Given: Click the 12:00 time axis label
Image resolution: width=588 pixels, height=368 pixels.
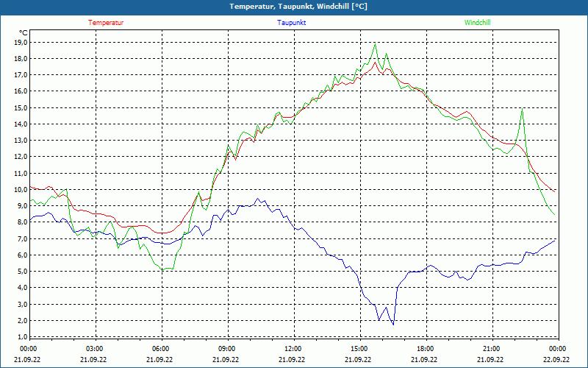Looking at the screenshot, I should pyautogui.click(x=293, y=349).
